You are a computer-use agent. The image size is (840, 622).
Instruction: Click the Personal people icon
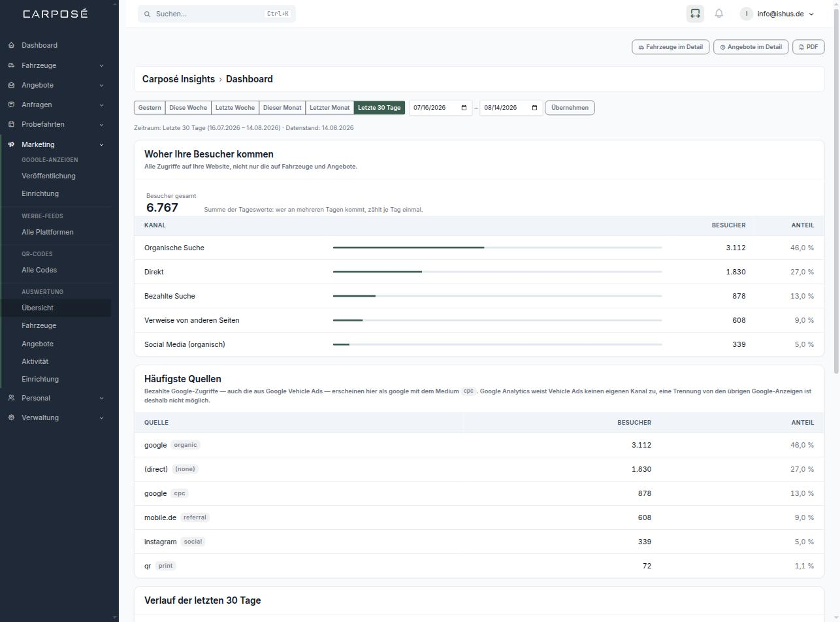pos(11,398)
